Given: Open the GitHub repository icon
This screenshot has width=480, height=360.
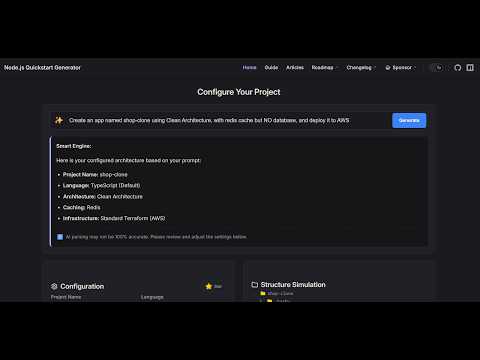Looking at the screenshot, I should [x=458, y=68].
